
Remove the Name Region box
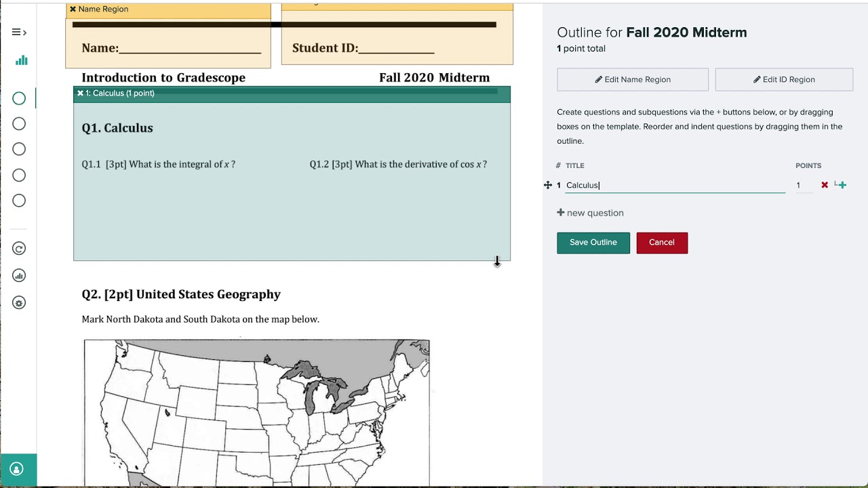tap(73, 9)
